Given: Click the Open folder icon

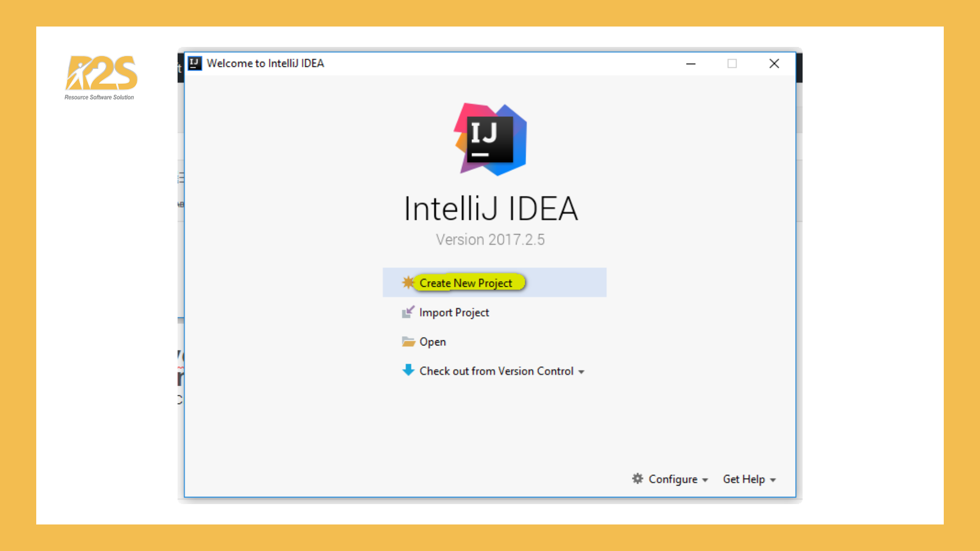Looking at the screenshot, I should click(x=408, y=341).
